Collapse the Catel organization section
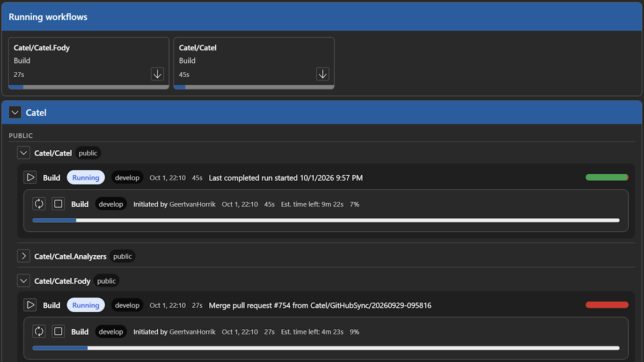Screen dimensions: 644x362 pos(16,113)
